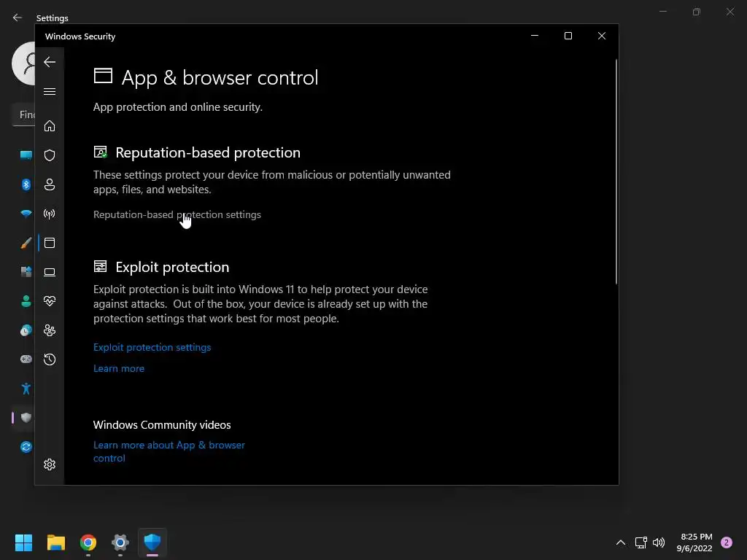Open Protection history clock icon
Screen dimensions: 747x560
click(x=50, y=359)
